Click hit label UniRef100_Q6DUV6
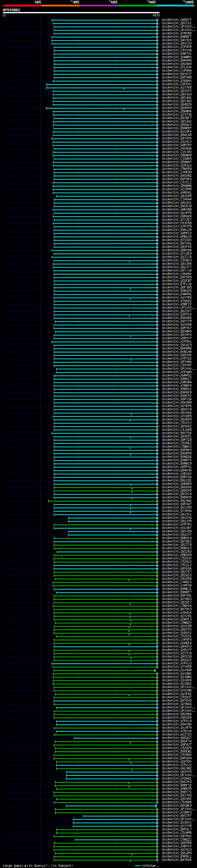 pyautogui.click(x=177, y=487)
